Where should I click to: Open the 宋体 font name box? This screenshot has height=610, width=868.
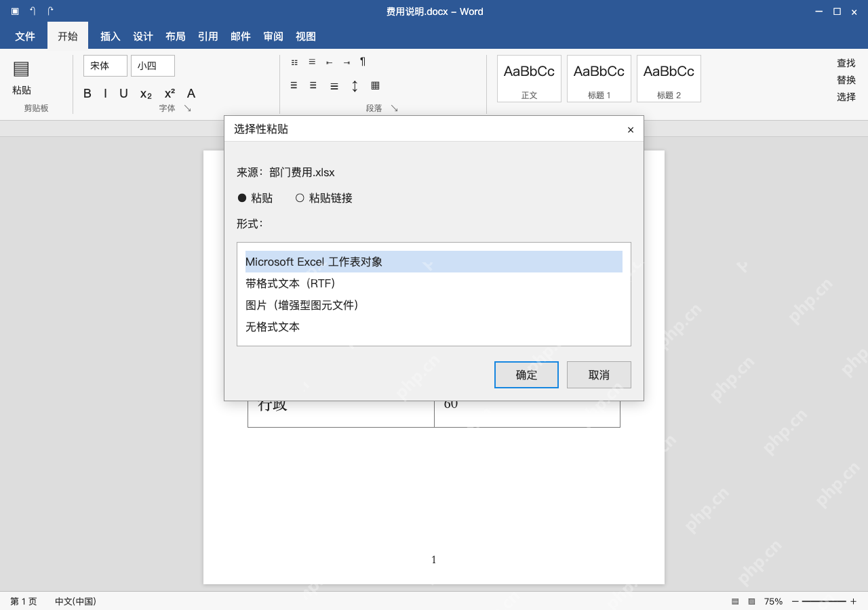(105, 66)
